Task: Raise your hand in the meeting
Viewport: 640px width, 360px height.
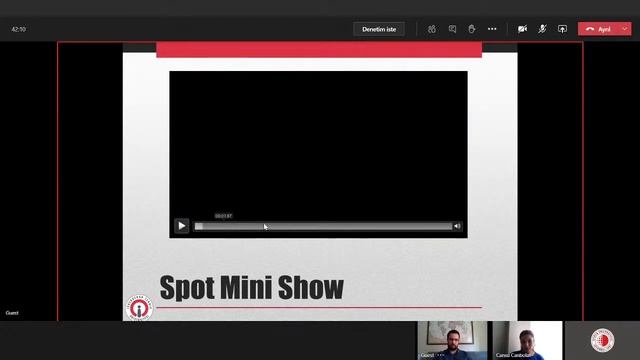Action: point(472,29)
